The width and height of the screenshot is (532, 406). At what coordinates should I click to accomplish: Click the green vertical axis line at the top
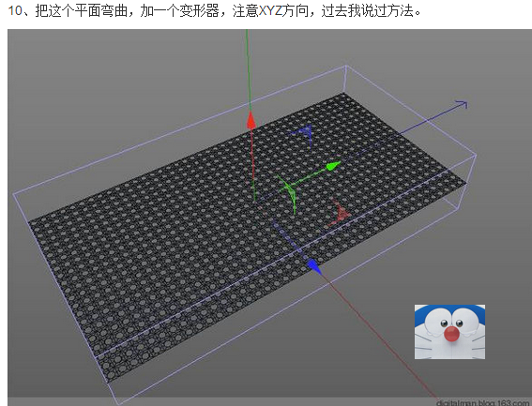248,68
